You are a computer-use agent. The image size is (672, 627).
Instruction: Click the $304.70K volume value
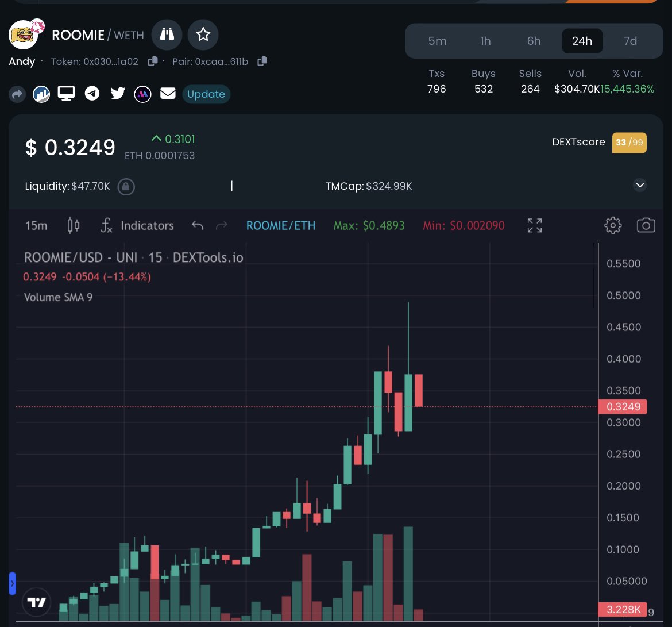(x=577, y=89)
